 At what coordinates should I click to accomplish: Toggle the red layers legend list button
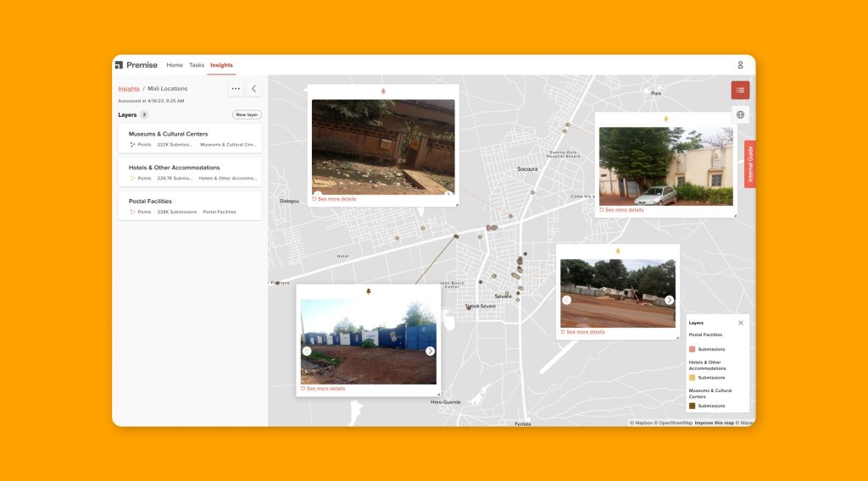point(740,90)
